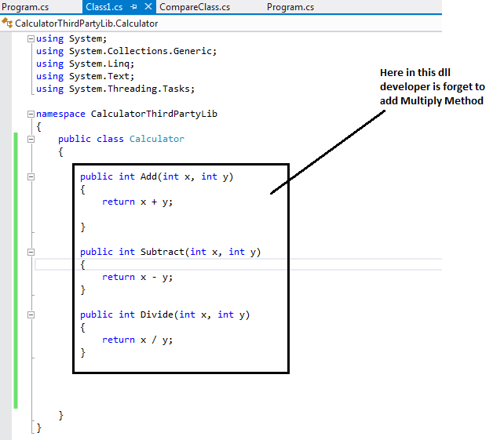Collapse the CalculatorThirdPartyLib namespace block

tap(31, 114)
